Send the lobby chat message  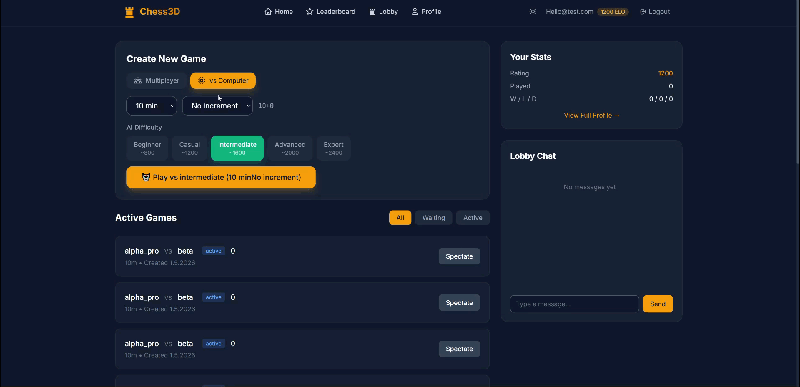pos(658,304)
